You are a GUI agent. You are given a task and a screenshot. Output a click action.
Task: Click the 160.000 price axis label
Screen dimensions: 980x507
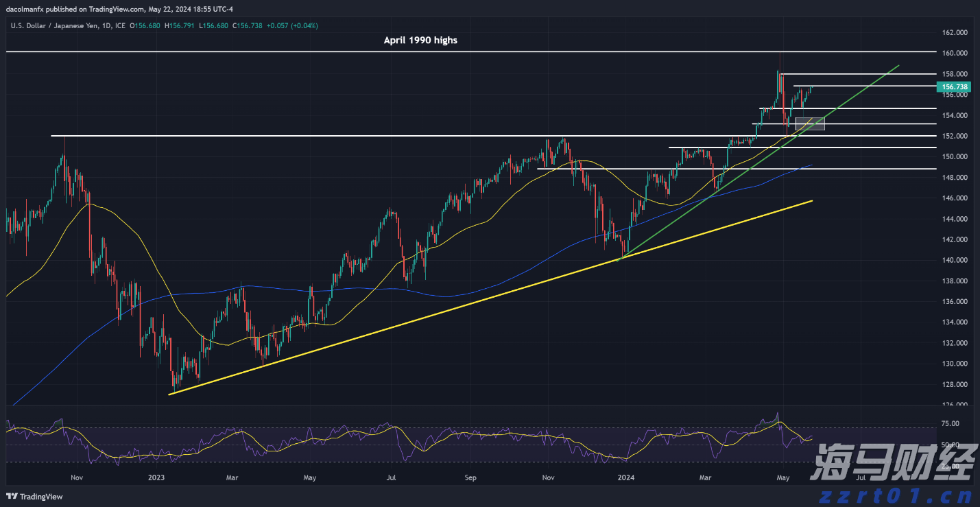pyautogui.click(x=955, y=53)
